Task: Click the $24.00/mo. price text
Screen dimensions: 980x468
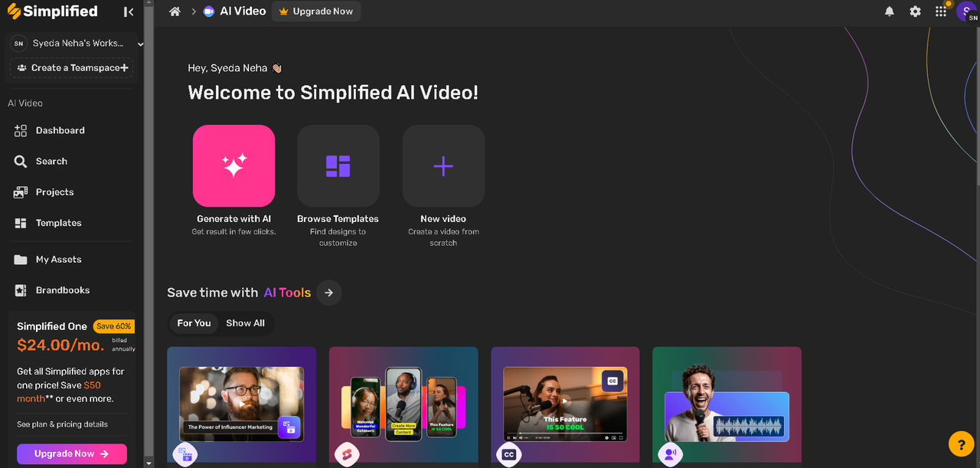Action: (60, 345)
